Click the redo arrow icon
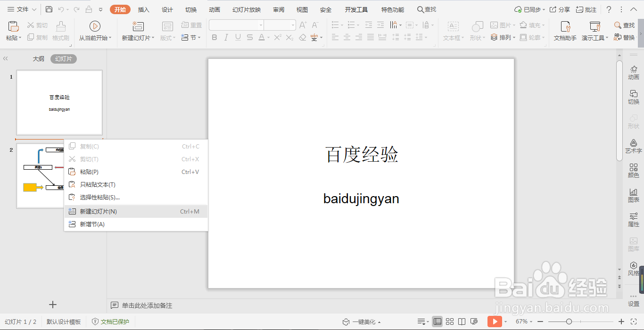 tap(75, 9)
